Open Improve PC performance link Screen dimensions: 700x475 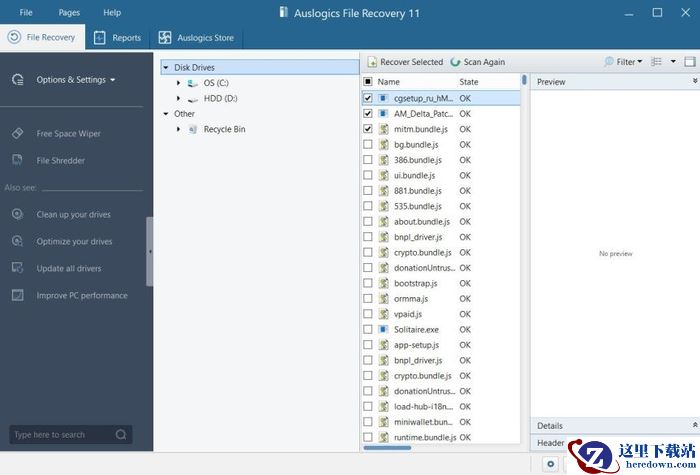pos(82,296)
